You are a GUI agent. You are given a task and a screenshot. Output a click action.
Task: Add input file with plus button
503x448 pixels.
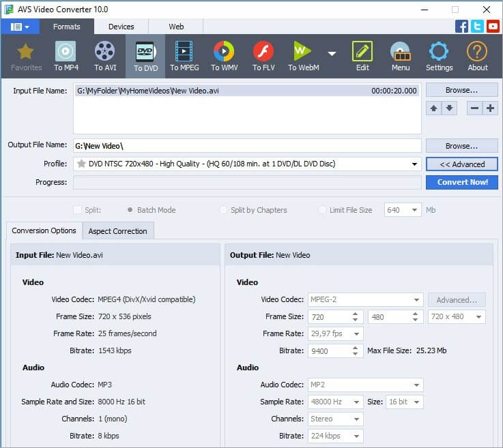(490, 108)
